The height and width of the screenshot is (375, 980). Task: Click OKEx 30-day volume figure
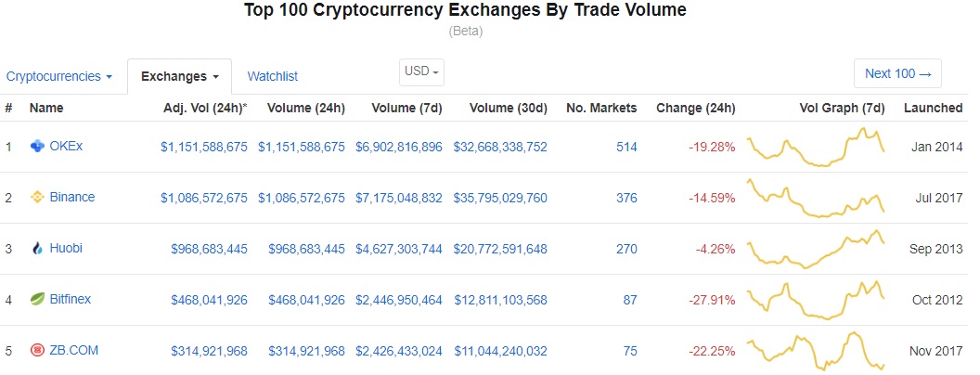[x=500, y=147]
